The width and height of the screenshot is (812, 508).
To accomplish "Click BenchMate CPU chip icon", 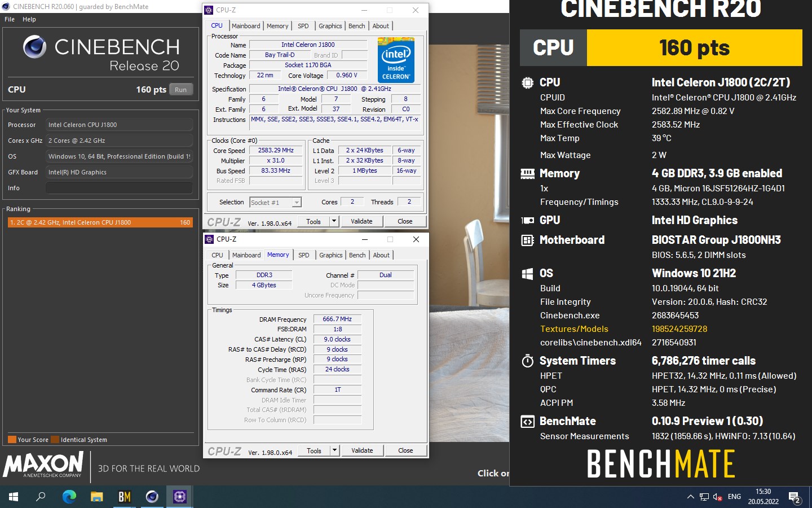I will pos(527,82).
